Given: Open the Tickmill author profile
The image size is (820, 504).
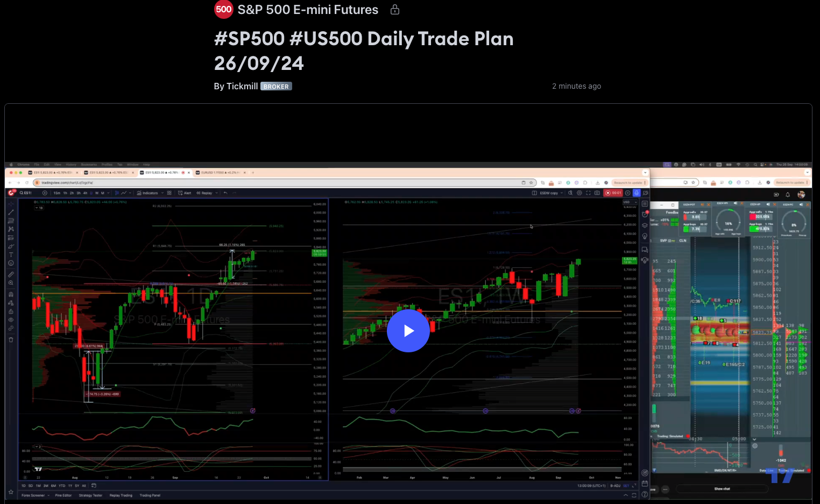Looking at the screenshot, I should click(x=242, y=86).
